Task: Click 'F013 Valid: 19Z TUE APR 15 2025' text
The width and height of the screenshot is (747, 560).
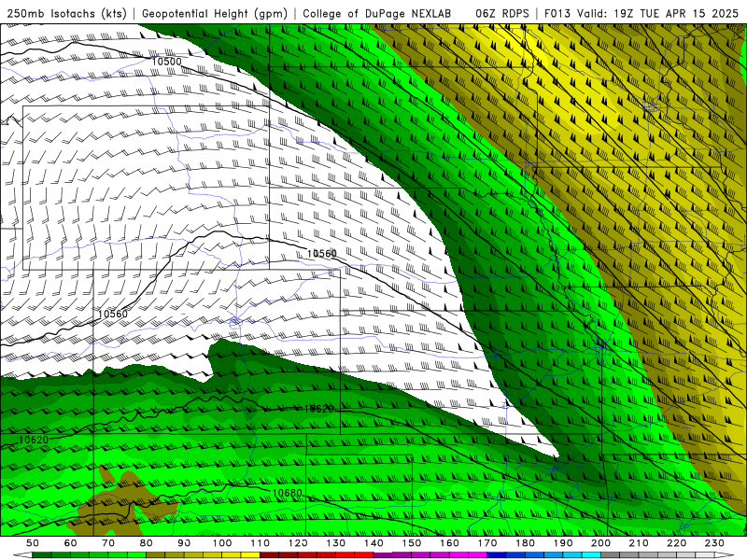Action: (x=642, y=13)
